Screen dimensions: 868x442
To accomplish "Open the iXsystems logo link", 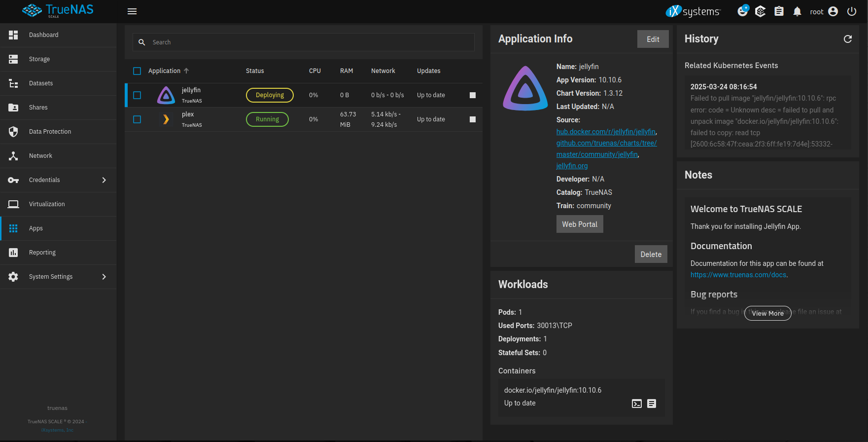I will (x=693, y=11).
